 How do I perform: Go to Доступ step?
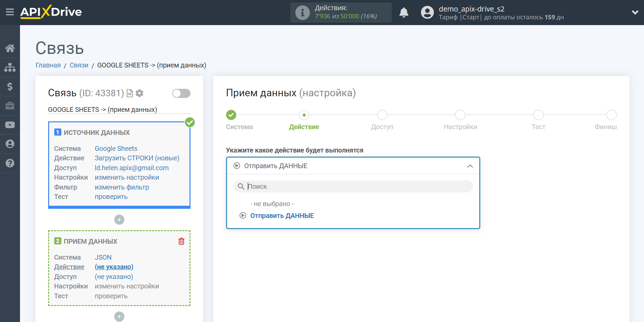tap(382, 115)
